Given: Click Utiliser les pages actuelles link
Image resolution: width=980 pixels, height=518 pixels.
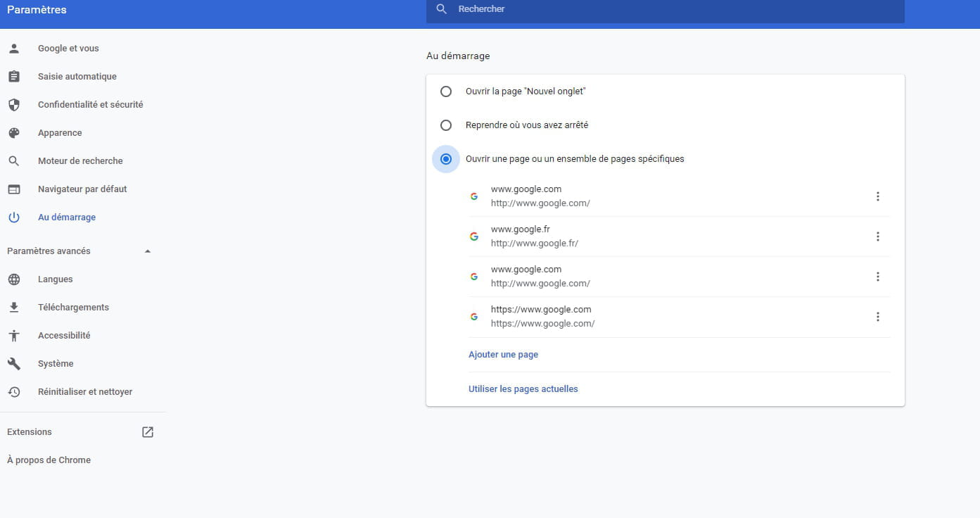Looking at the screenshot, I should [x=523, y=389].
